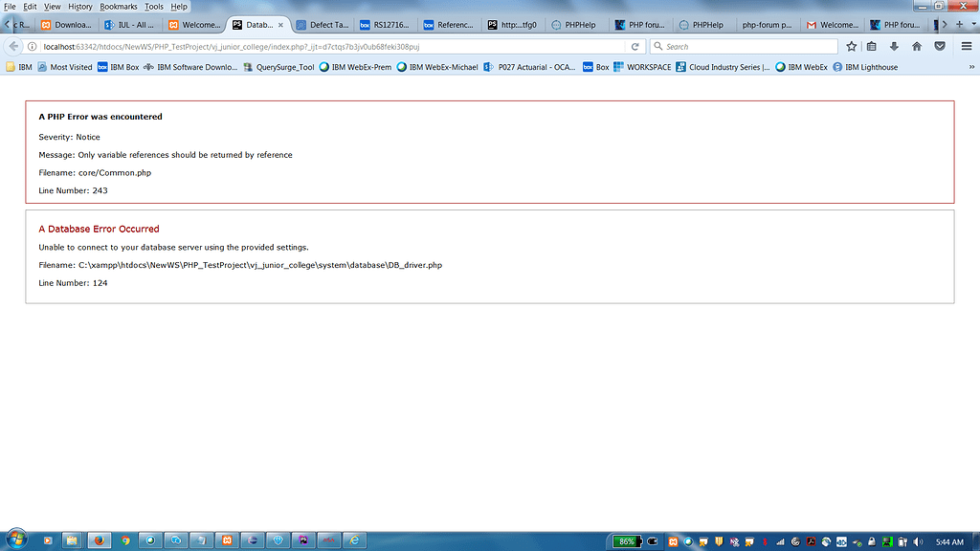This screenshot has width=980, height=551.
Task: Open the Tools menu
Action: pos(153,6)
